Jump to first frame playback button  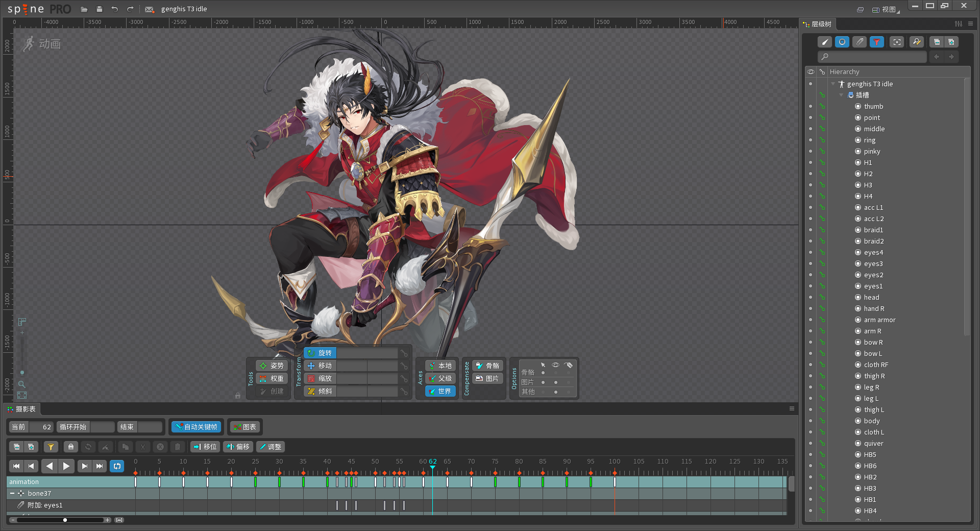coord(16,466)
